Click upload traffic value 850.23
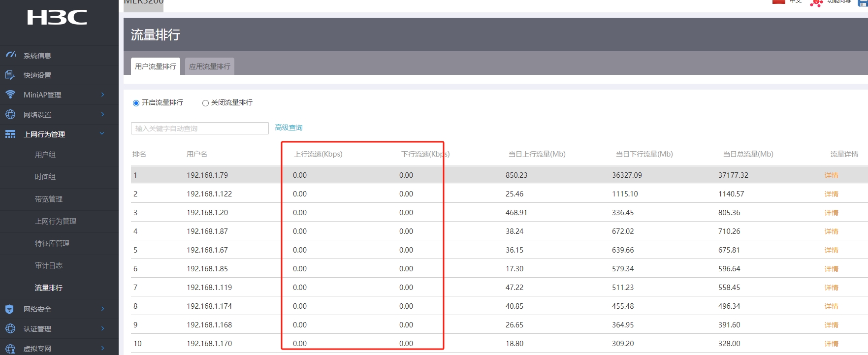868x355 pixels. point(516,175)
